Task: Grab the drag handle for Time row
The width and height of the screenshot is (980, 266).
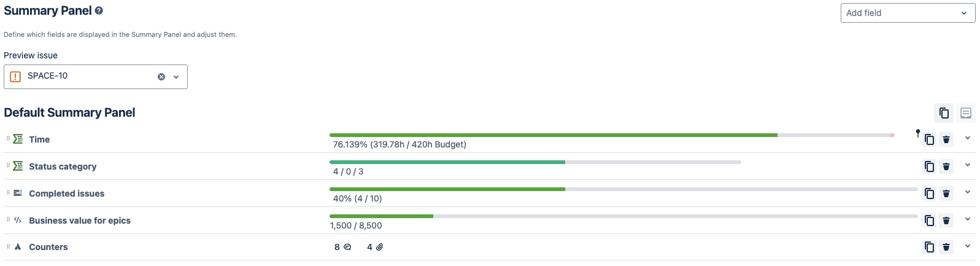Action: [x=8, y=139]
